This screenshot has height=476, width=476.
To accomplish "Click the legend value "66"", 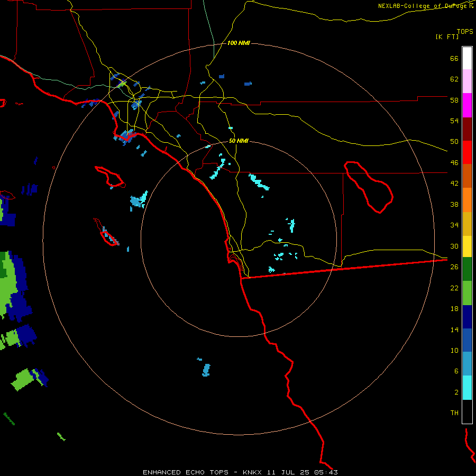I will click(454, 59).
